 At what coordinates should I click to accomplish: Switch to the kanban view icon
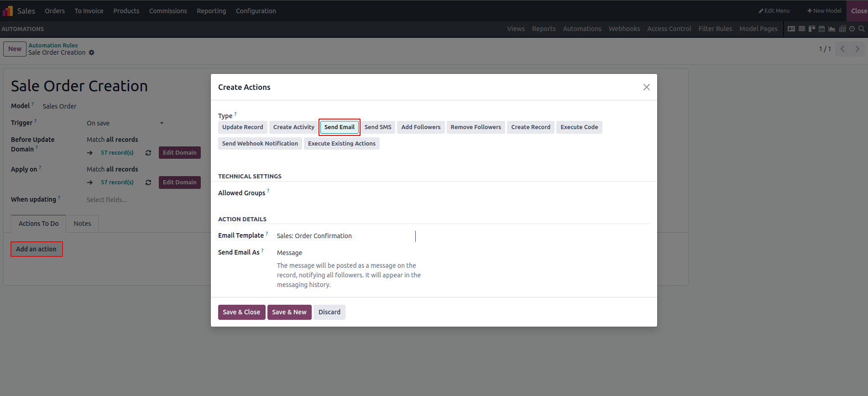click(x=812, y=29)
